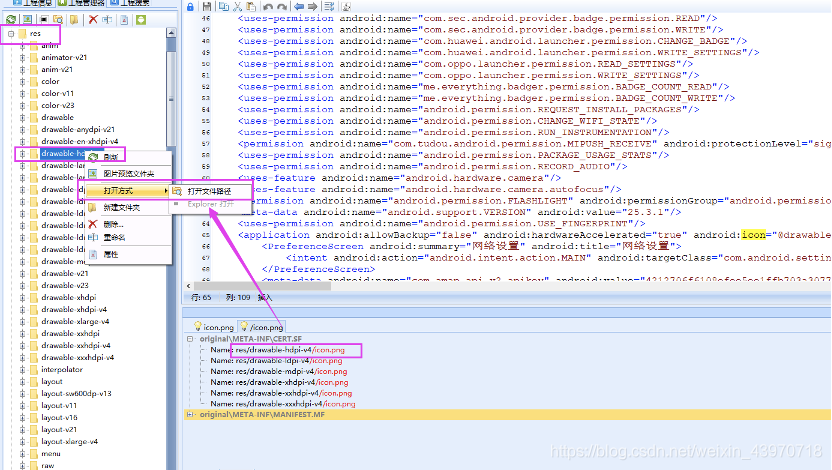
Task: Choose 重命名 from the context menu
Action: pyautogui.click(x=129, y=237)
